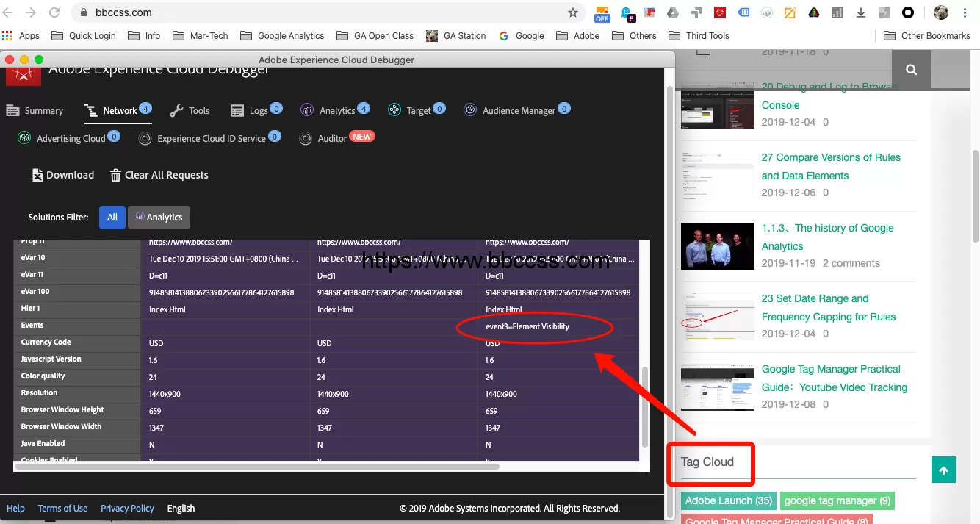Select the All solutions filter

pos(112,217)
